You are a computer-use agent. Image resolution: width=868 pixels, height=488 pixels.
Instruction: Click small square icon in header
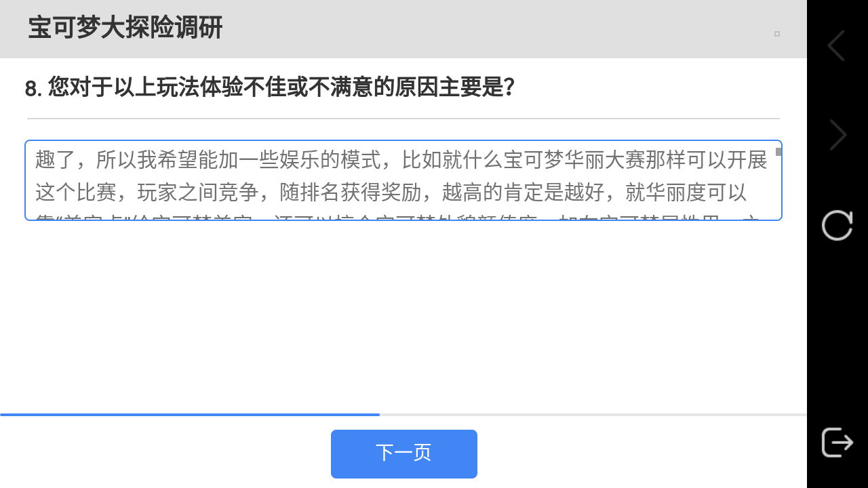tap(777, 34)
